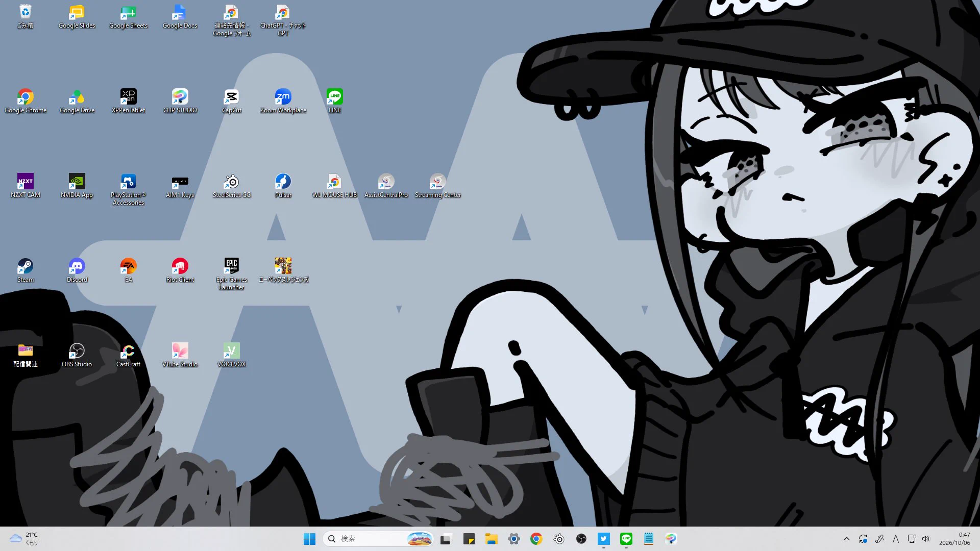This screenshot has width=980, height=551.
Task: Switch to Twitter app on taskbar
Action: tap(604, 539)
